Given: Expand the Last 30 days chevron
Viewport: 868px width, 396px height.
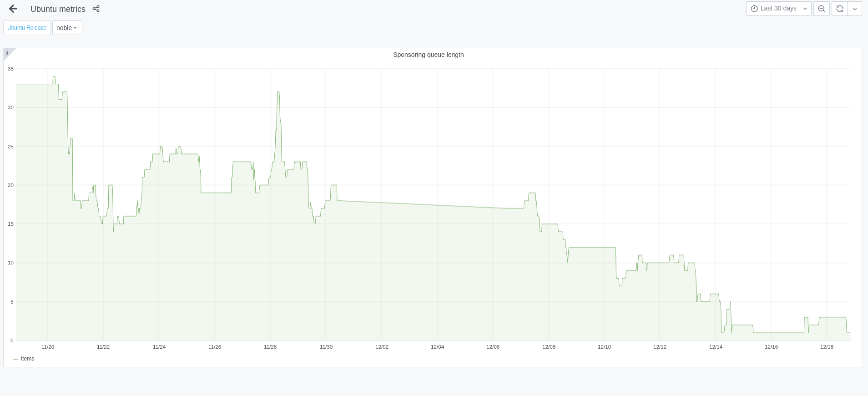Looking at the screenshot, I should pos(805,9).
